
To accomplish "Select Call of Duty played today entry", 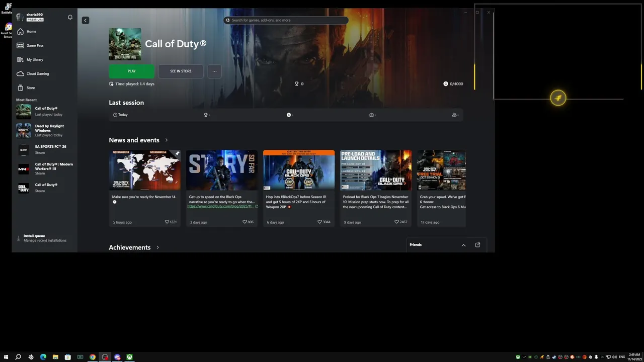I will pyautogui.click(x=44, y=111).
